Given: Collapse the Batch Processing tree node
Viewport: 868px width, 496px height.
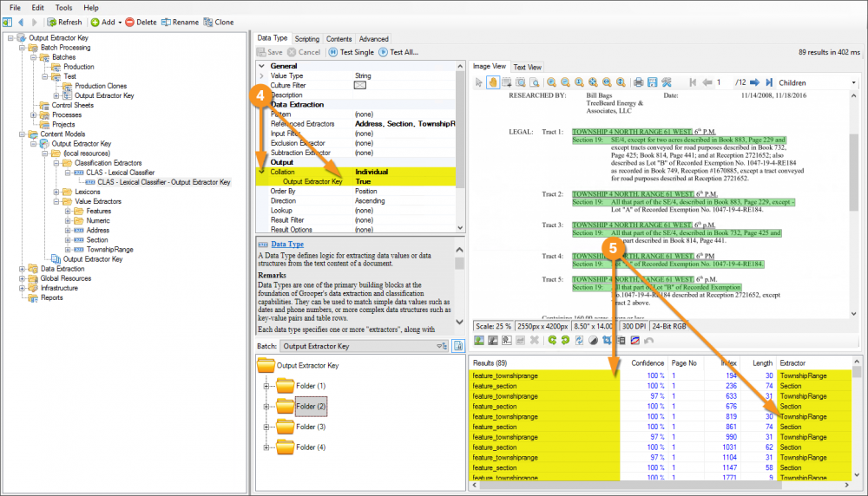Looking at the screenshot, I should (x=22, y=48).
